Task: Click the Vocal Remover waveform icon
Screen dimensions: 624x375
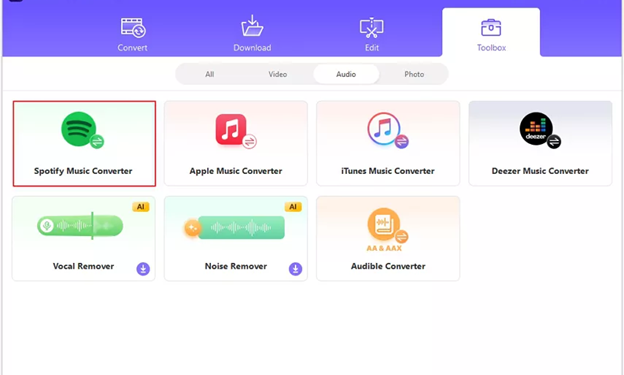Action: click(x=80, y=226)
